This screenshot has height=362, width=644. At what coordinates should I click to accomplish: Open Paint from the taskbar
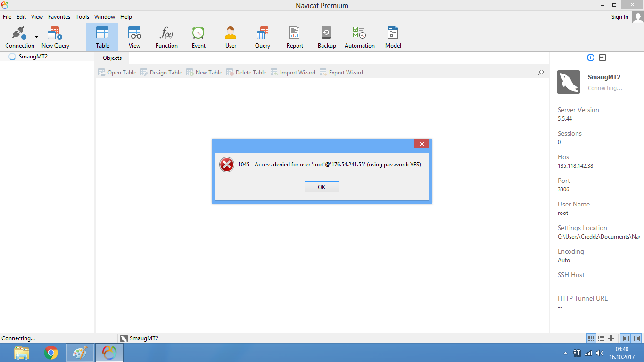[80, 353]
